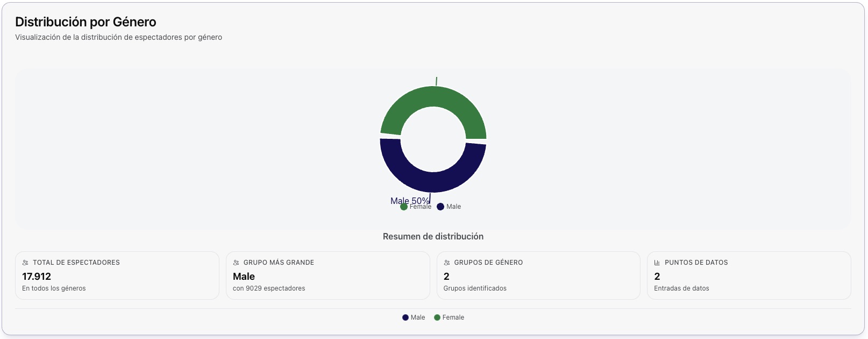The height and width of the screenshot is (339, 868).
Task: Click the "con 9029 espectadores" text
Action: pyautogui.click(x=269, y=288)
